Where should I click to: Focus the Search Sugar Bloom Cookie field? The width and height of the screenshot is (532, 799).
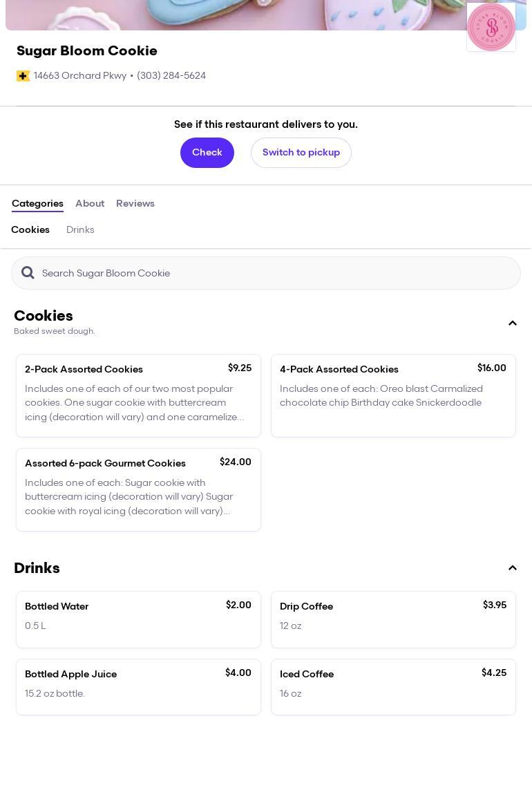point(276,273)
